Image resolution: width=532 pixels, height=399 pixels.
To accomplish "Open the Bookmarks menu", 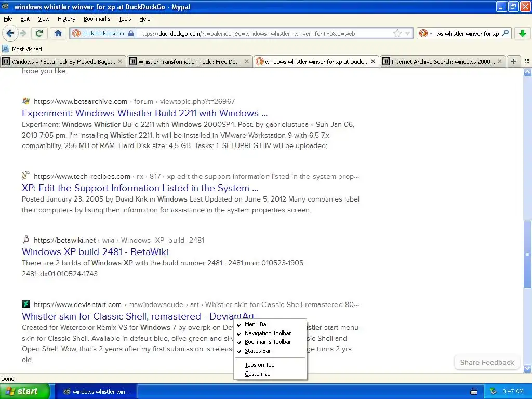I will pyautogui.click(x=97, y=19).
